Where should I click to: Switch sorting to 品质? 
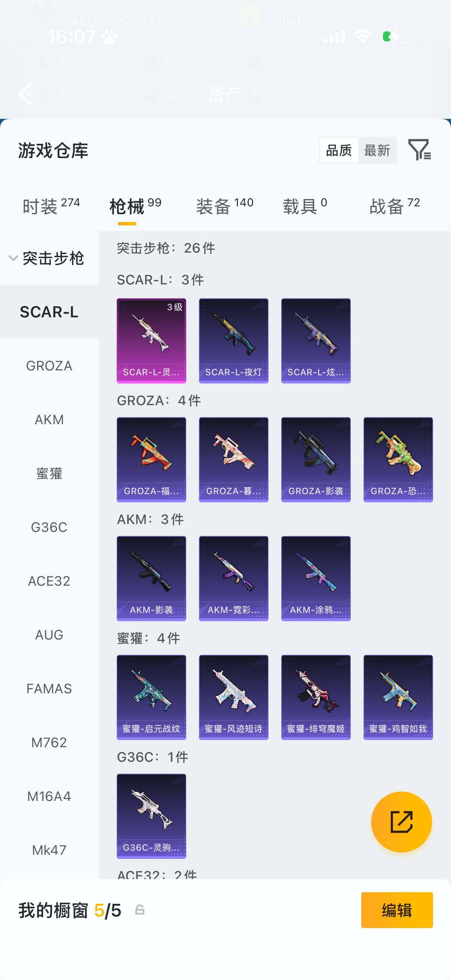(339, 150)
